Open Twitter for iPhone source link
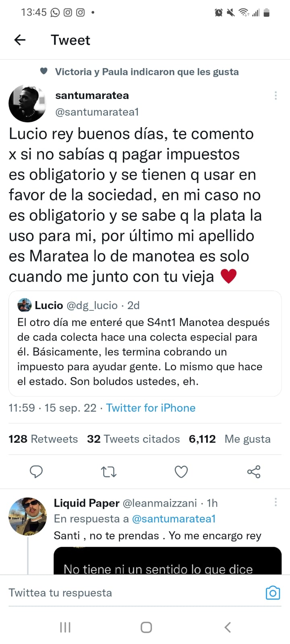The width and height of the screenshot is (290, 644). click(151, 408)
